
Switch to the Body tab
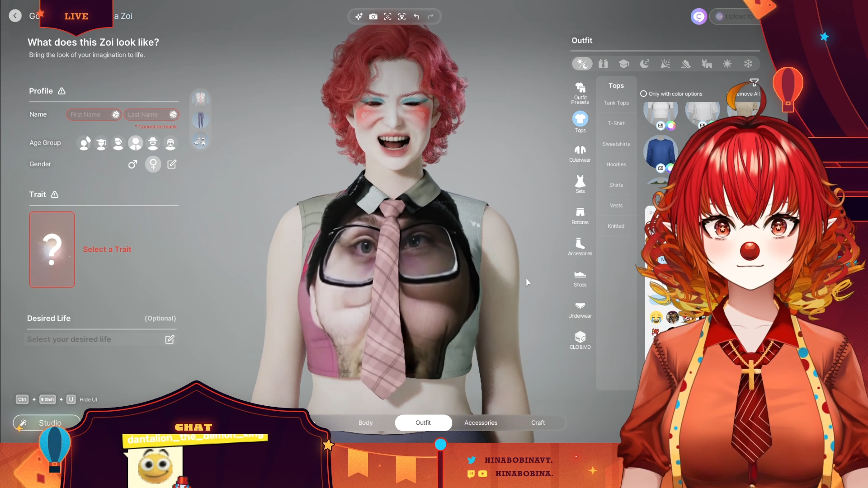[365, 423]
